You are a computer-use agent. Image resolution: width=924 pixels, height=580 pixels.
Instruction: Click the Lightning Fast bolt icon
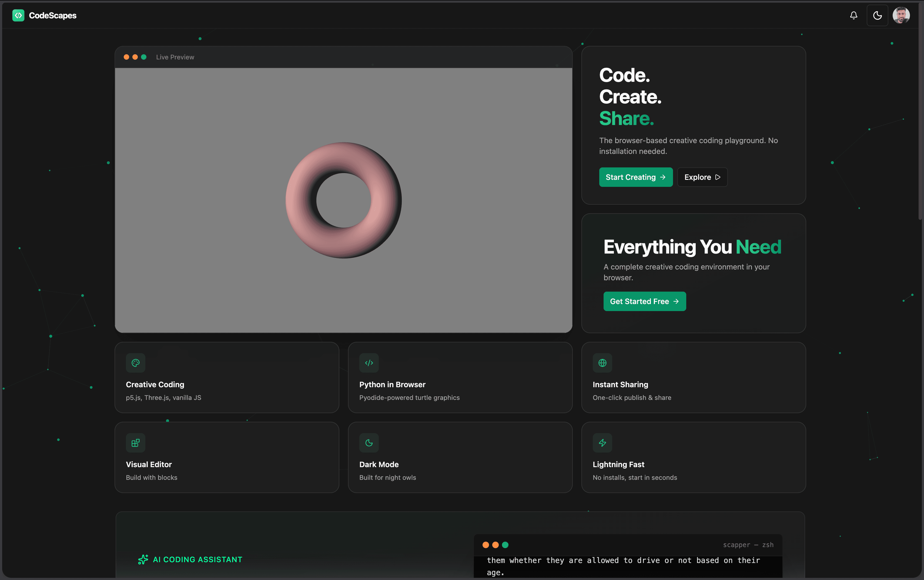pyautogui.click(x=602, y=443)
